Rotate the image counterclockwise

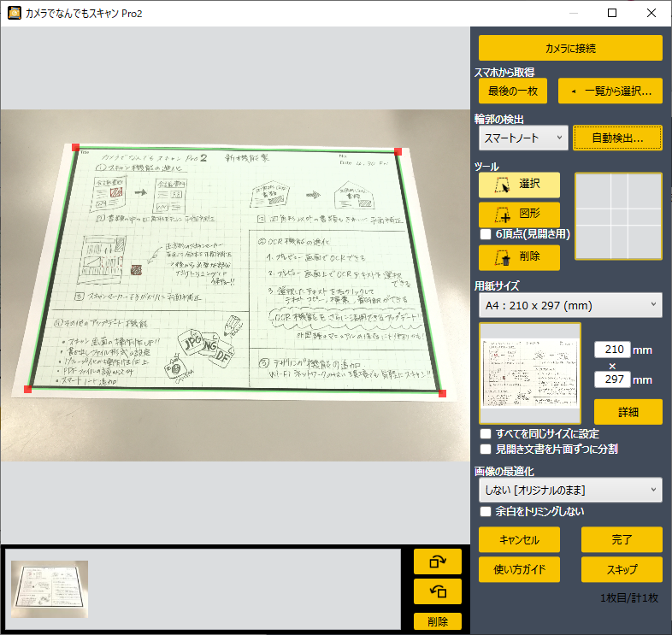point(437,591)
